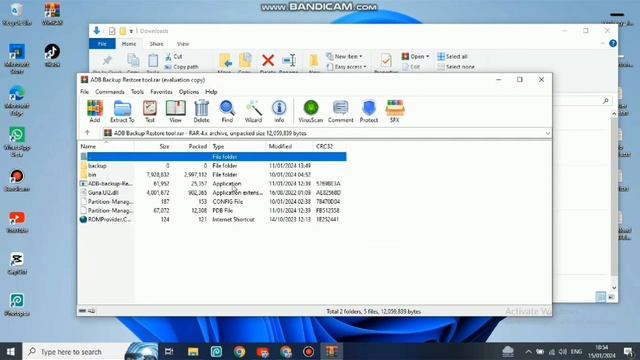Show hidden system tray icons
The image size is (640, 360).
528,351
